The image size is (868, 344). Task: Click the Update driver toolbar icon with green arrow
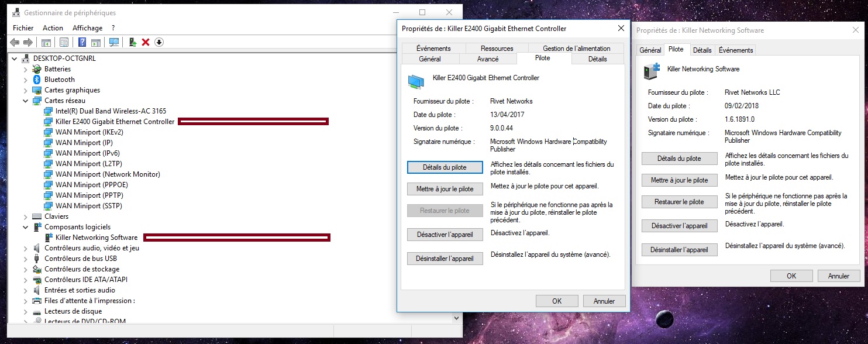click(133, 42)
